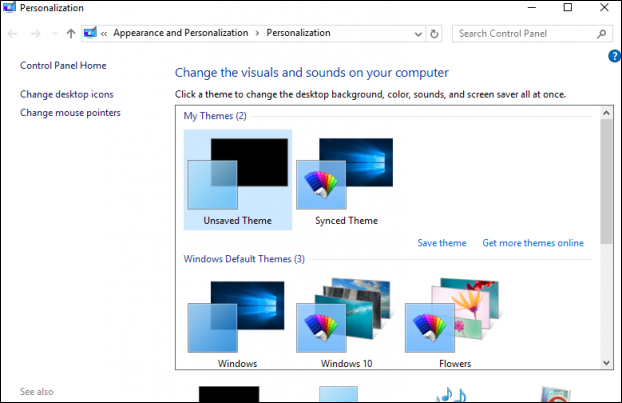Image resolution: width=622 pixels, height=403 pixels.
Task: Select the Synced Theme thumbnail
Action: point(346,180)
